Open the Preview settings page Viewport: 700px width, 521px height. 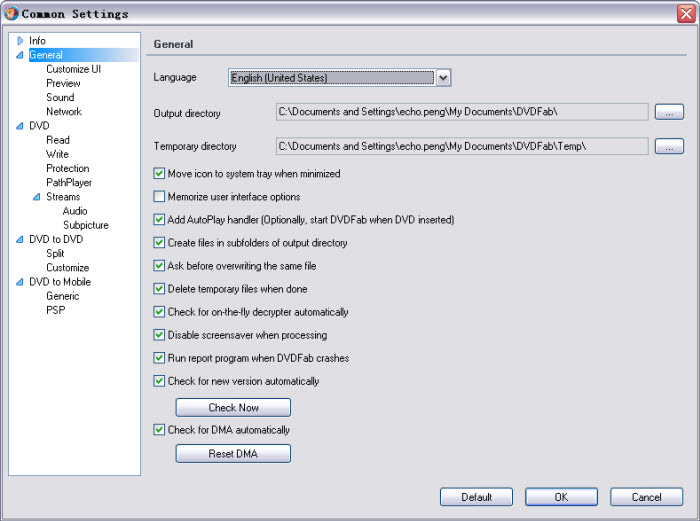(x=63, y=83)
